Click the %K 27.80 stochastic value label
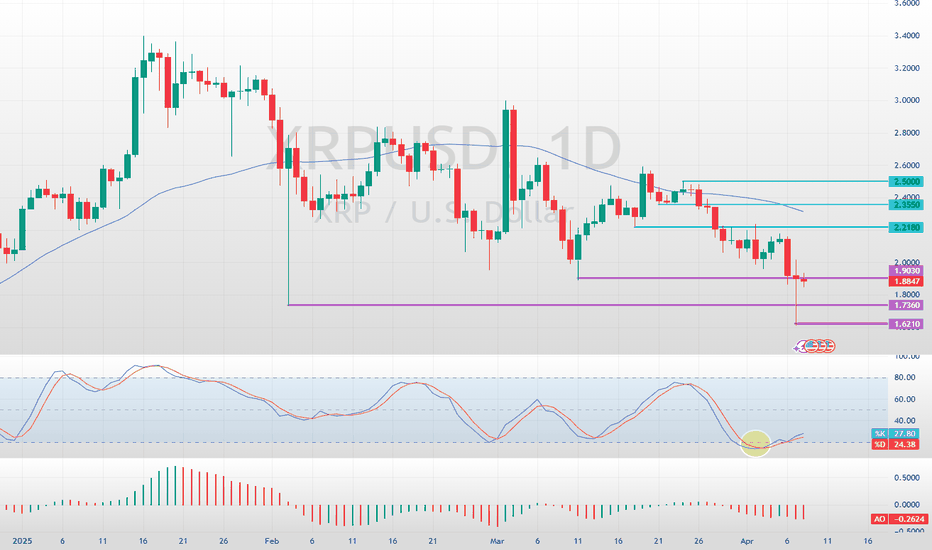The width and height of the screenshot is (932, 550). 895,433
